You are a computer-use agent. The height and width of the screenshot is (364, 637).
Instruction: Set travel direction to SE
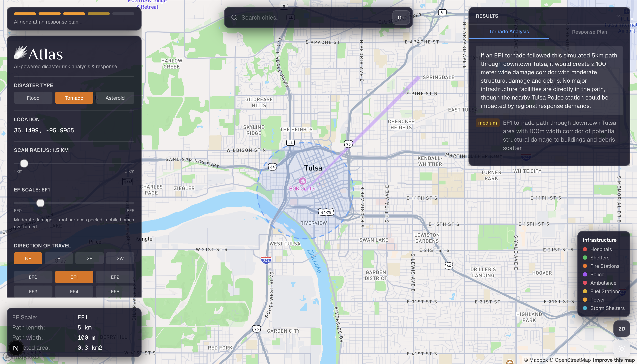[89, 258]
